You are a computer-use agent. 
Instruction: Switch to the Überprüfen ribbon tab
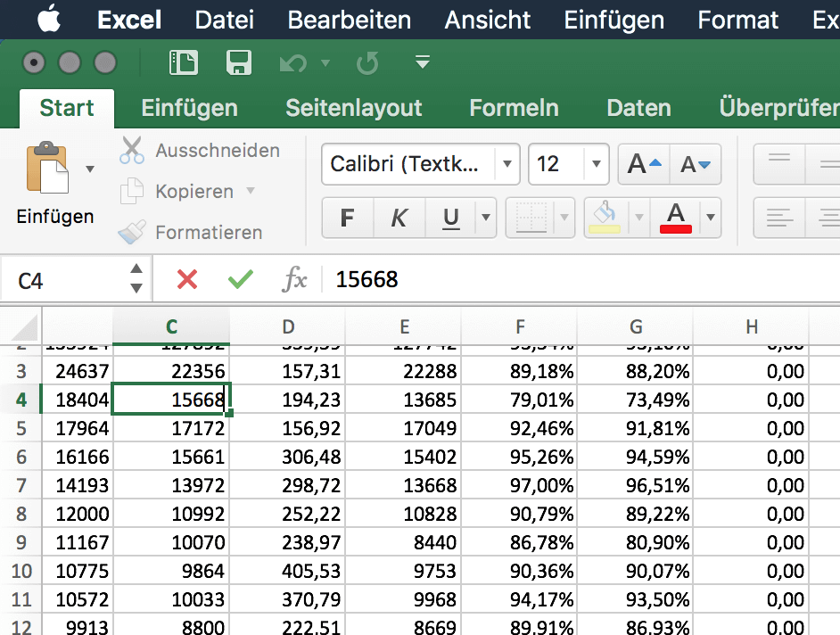pyautogui.click(x=779, y=108)
